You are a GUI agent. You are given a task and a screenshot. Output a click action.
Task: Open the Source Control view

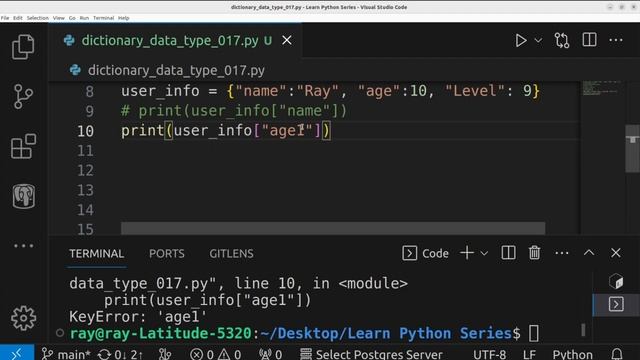point(23,97)
